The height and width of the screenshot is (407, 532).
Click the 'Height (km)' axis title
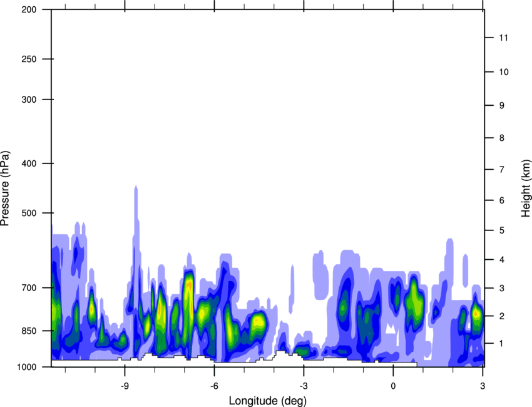[526, 188]
